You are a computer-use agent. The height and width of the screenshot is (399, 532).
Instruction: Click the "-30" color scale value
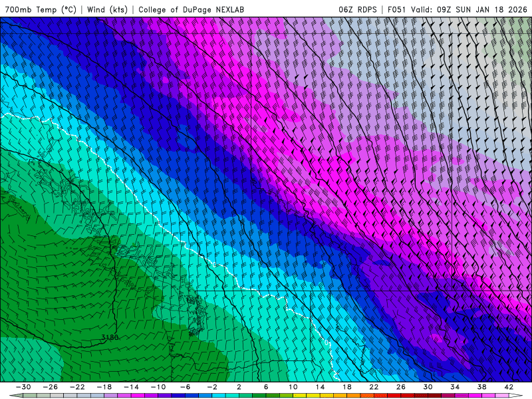point(23,387)
